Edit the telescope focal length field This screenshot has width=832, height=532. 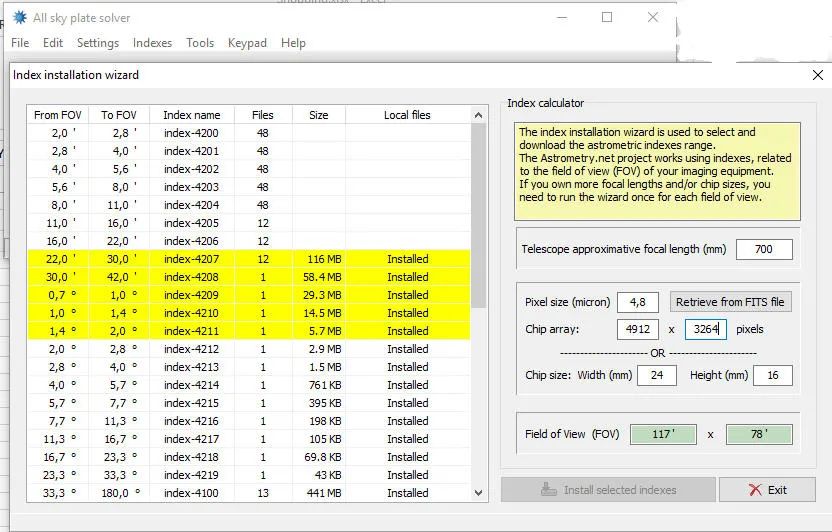coord(763,249)
